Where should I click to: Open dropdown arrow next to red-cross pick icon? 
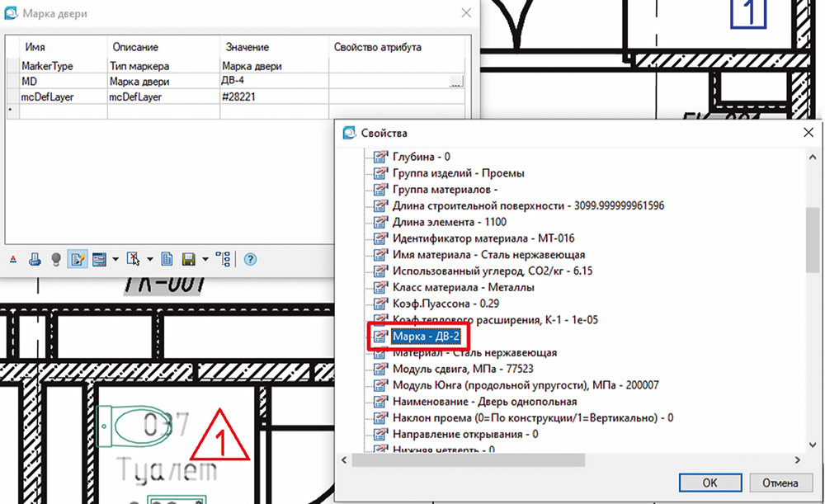pyautogui.click(x=150, y=259)
